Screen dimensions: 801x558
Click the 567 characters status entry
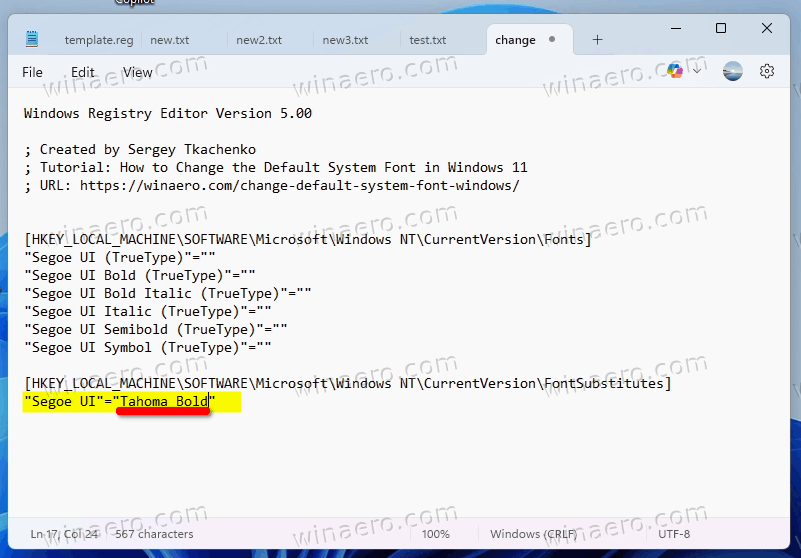(154, 534)
